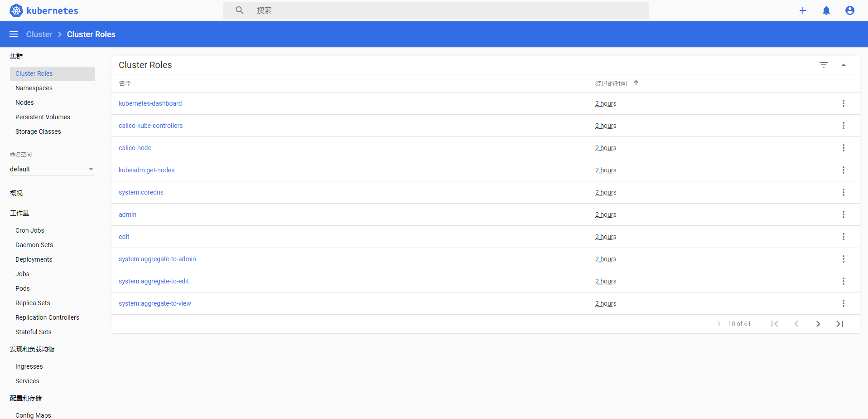Open the notifications bell
This screenshot has height=419, width=868.
coord(826,10)
